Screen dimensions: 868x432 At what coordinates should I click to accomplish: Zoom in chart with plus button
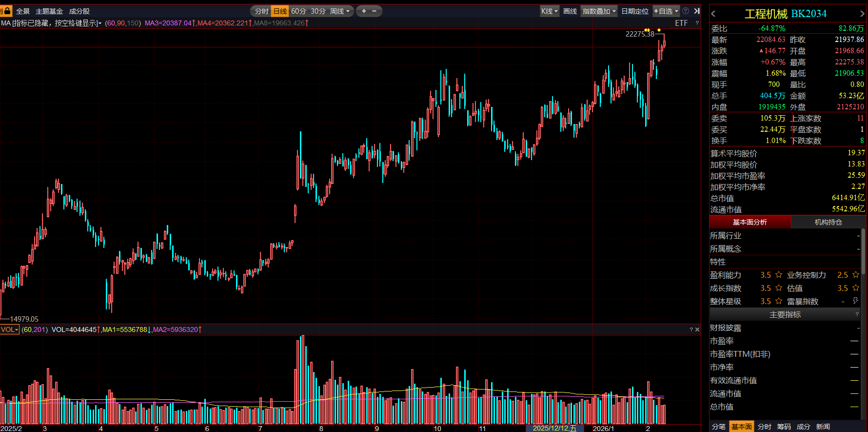coord(364,11)
